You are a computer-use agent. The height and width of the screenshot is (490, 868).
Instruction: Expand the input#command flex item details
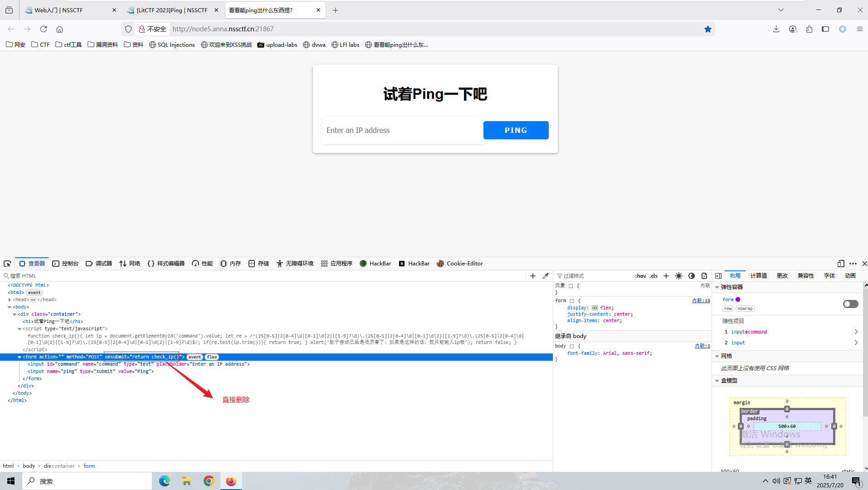(856, 332)
